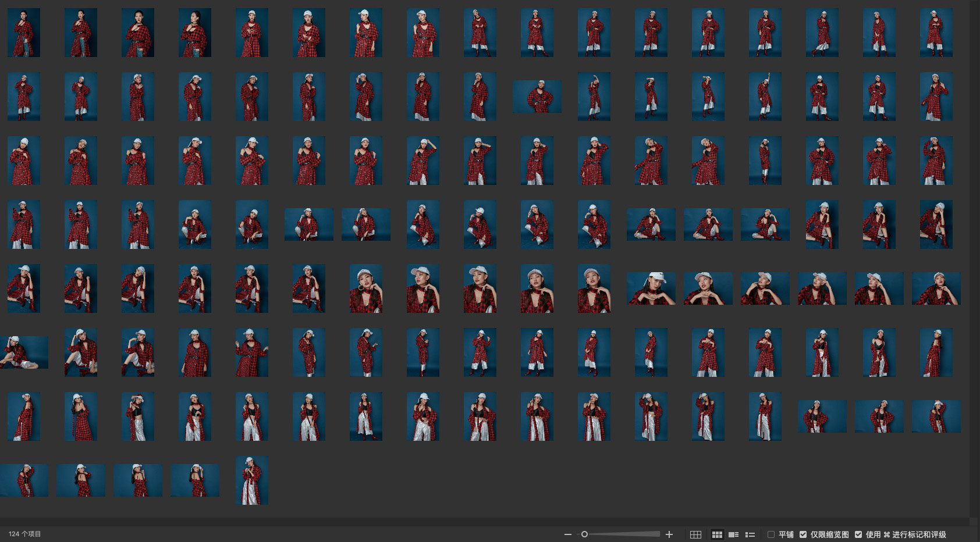Enable the 平铺 checkbox
980x542 pixels.
coord(771,534)
